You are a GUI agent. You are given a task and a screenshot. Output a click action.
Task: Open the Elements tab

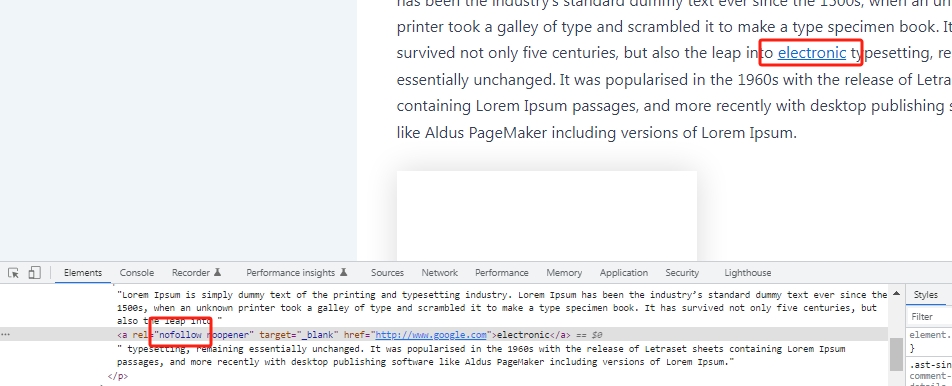coord(83,273)
